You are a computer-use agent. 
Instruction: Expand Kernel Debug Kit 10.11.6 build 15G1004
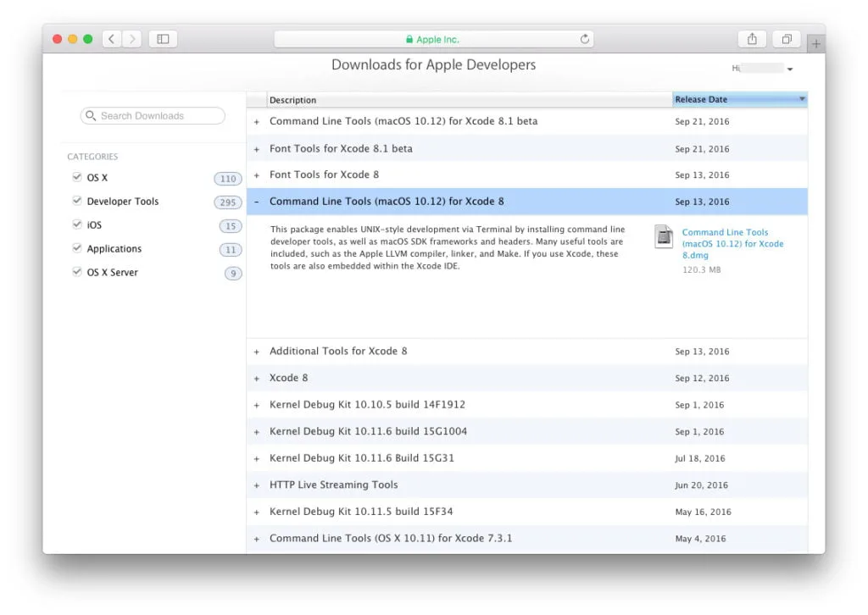256,432
